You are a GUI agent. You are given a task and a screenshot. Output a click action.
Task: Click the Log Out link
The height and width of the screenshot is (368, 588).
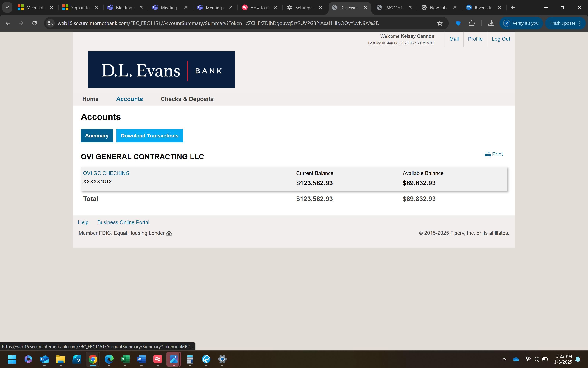click(x=501, y=39)
